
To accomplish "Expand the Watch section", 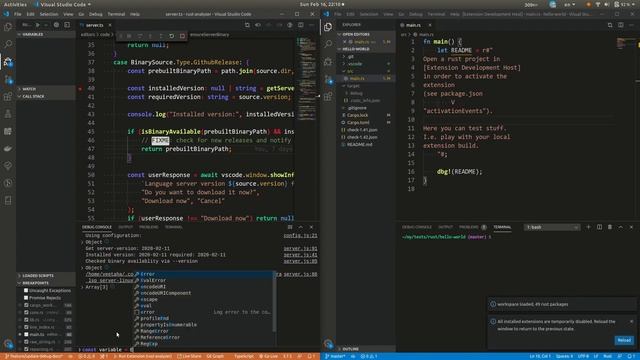I will 46,89.
